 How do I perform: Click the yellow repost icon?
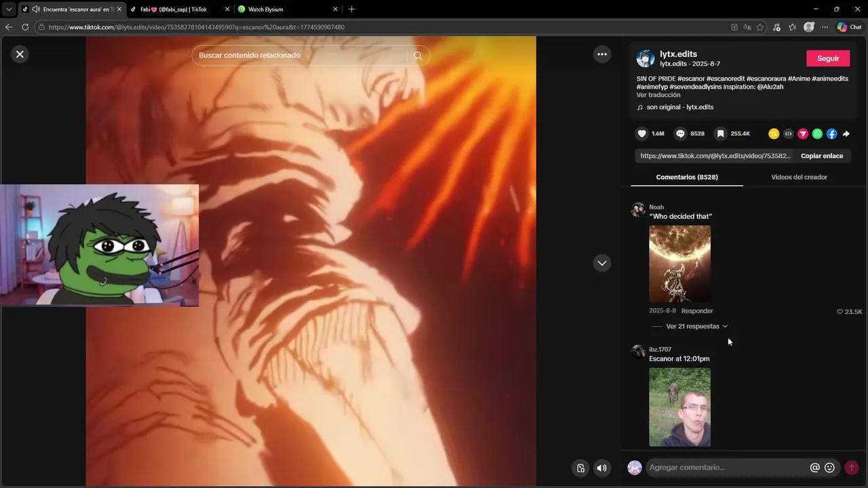pyautogui.click(x=774, y=134)
